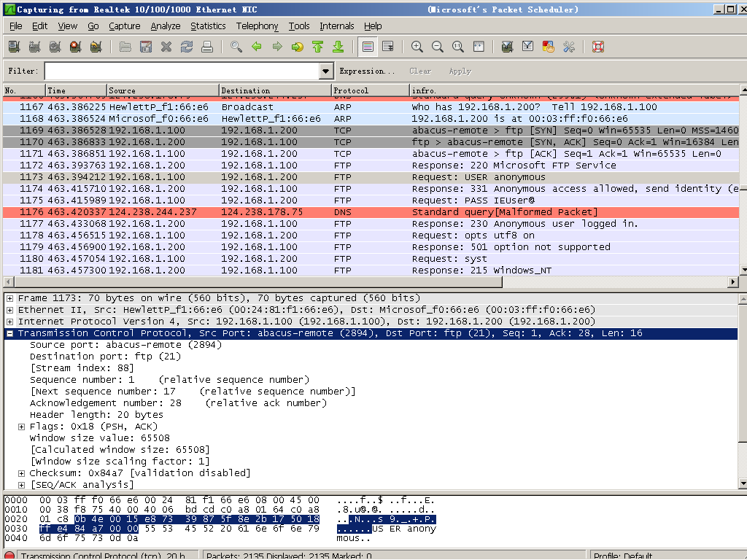Click hex dump offset 0040 row
747x560 pixels.
pos(71,538)
